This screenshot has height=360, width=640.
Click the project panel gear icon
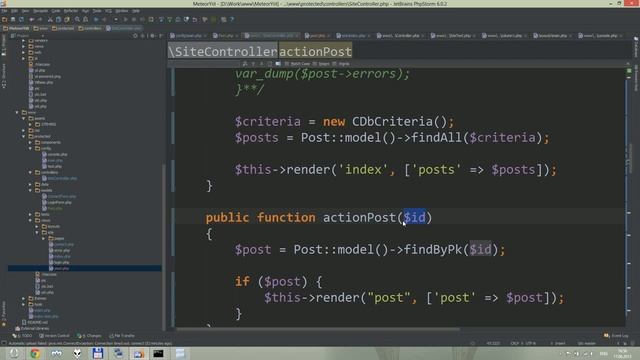152,36
